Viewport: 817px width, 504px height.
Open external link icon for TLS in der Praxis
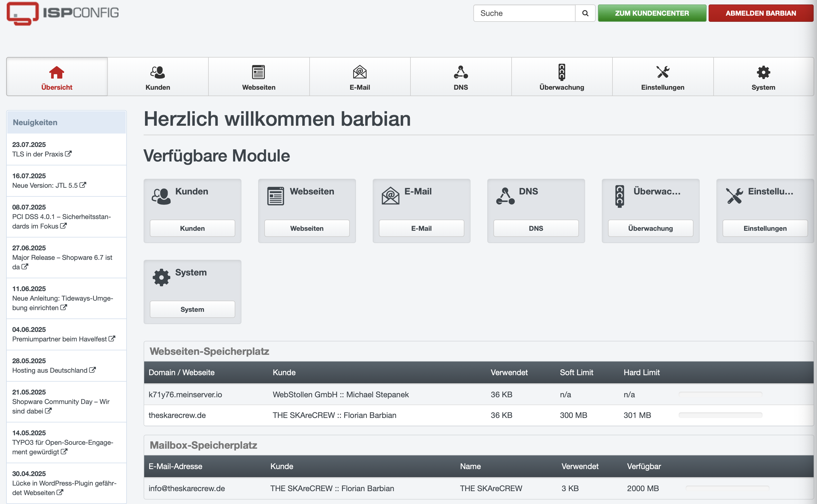pos(68,154)
